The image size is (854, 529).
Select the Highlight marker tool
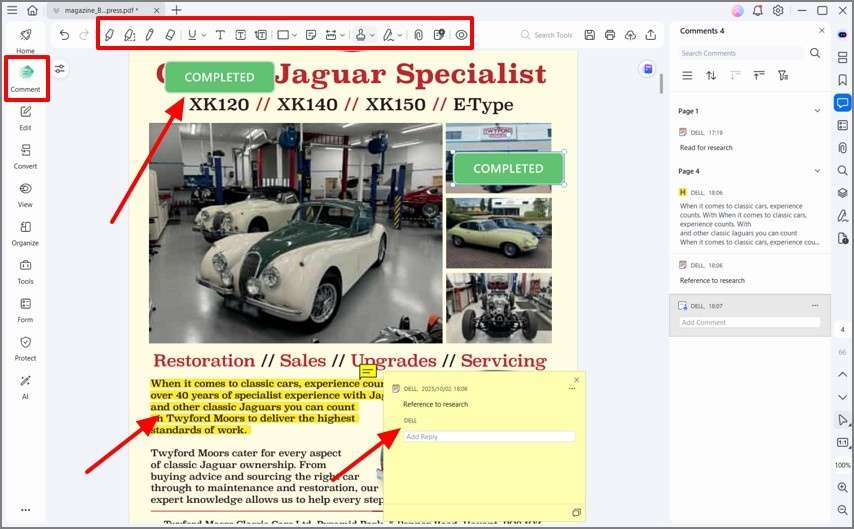(x=109, y=35)
